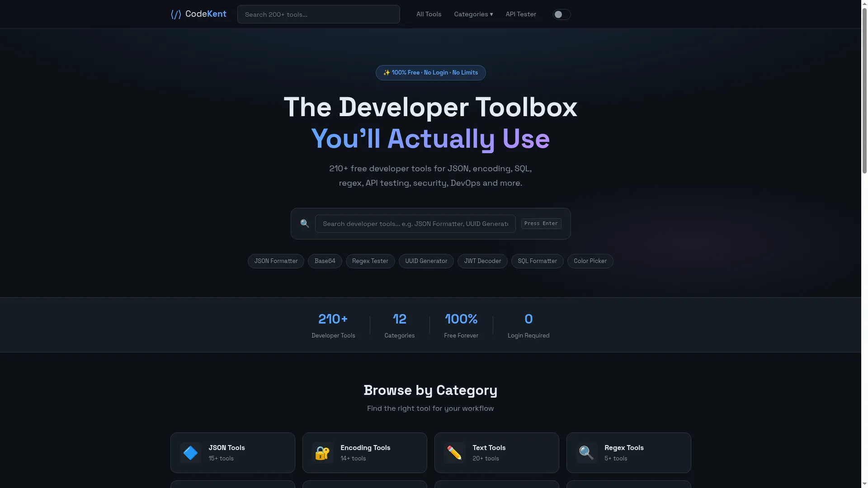The image size is (868, 488).
Task: Select the UUID Generator quick chip
Action: 426,261
